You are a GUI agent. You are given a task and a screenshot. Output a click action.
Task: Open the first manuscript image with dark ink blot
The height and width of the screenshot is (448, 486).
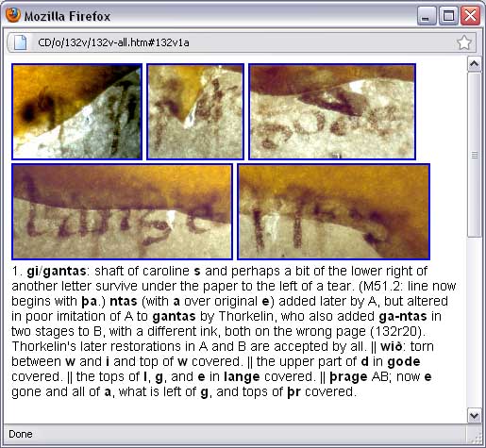[76, 111]
